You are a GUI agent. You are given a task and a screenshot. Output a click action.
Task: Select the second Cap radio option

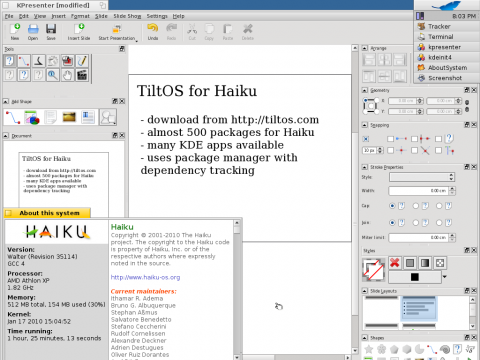416,206
